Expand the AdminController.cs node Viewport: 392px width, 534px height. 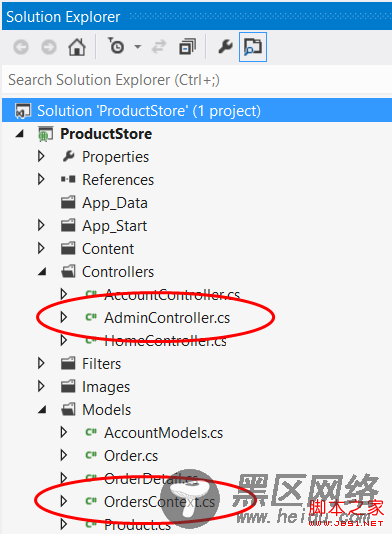click(64, 317)
